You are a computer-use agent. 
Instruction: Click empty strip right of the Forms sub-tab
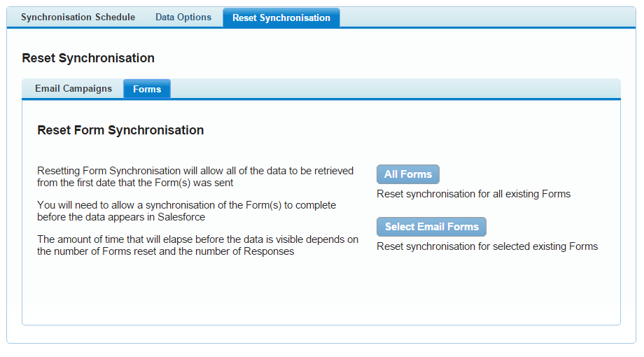(x=394, y=88)
